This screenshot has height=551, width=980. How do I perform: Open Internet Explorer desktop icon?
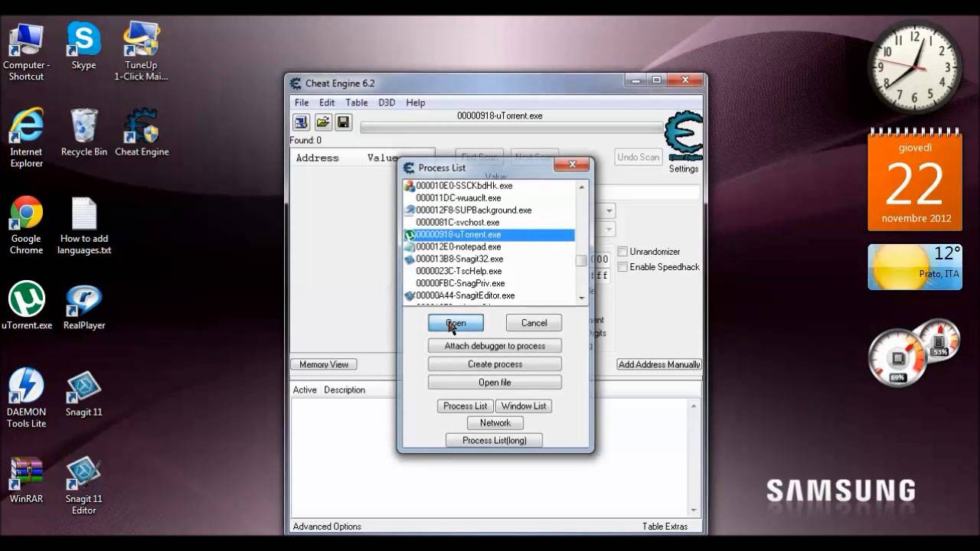click(x=26, y=139)
